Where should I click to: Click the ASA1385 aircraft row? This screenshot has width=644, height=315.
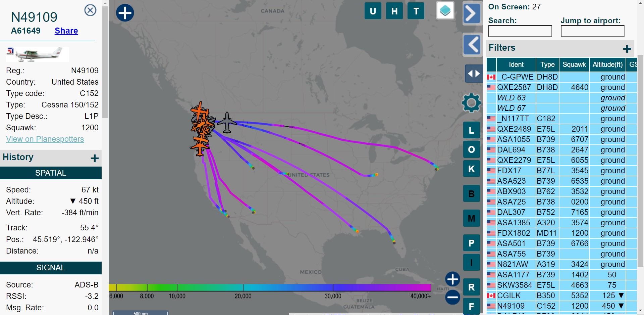[562, 223]
